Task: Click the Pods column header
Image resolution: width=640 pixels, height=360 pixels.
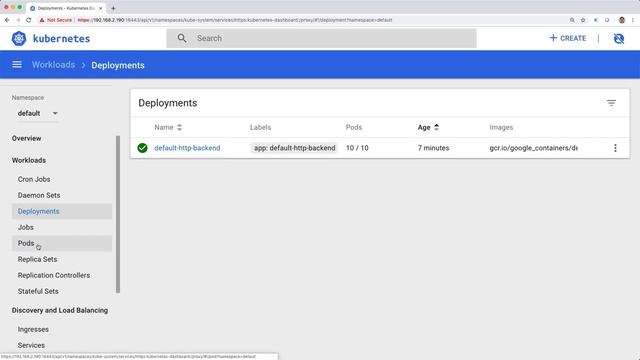Action: point(354,127)
